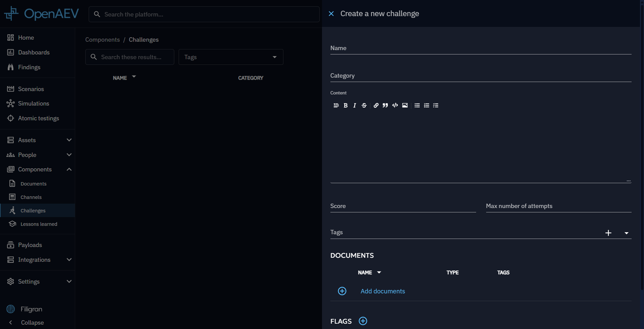Insert a link using the editor toolbar
Screen dimensions: 644x329
(376, 106)
